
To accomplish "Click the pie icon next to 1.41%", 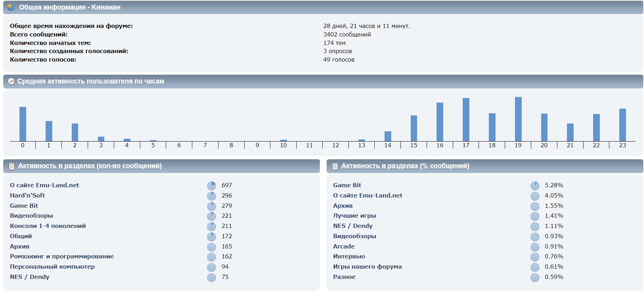I will (535, 216).
